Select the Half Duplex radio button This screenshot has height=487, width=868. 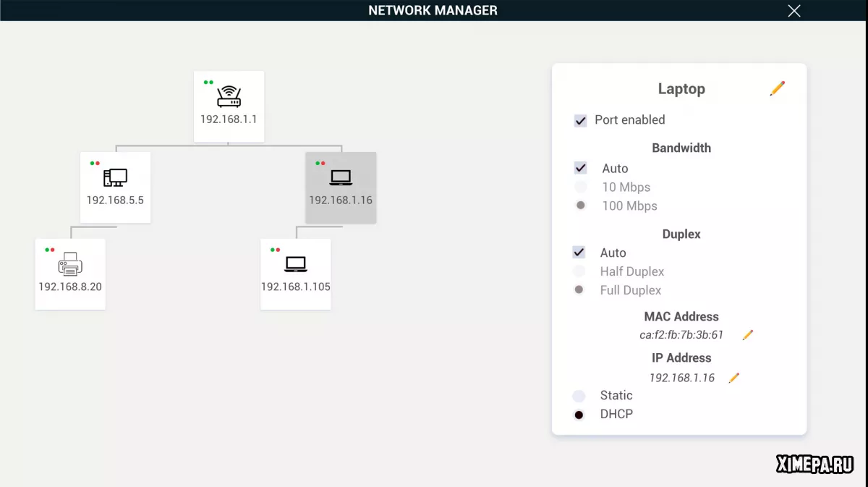(579, 271)
